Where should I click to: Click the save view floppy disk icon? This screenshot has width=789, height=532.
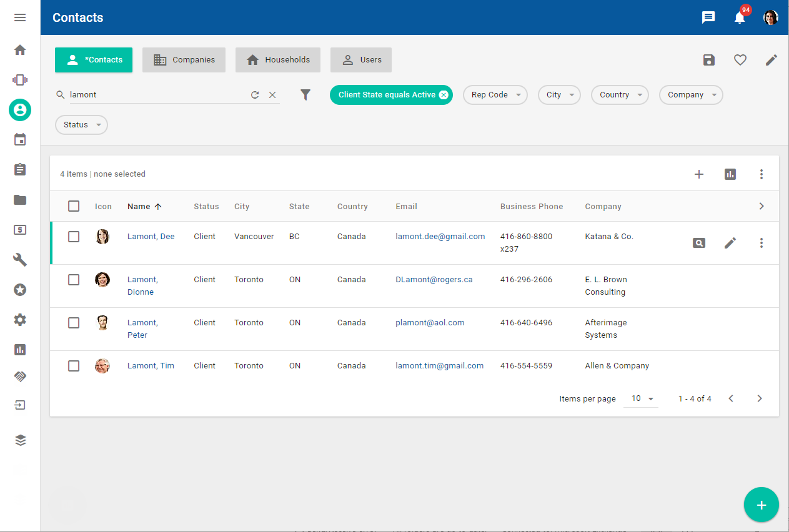click(708, 60)
